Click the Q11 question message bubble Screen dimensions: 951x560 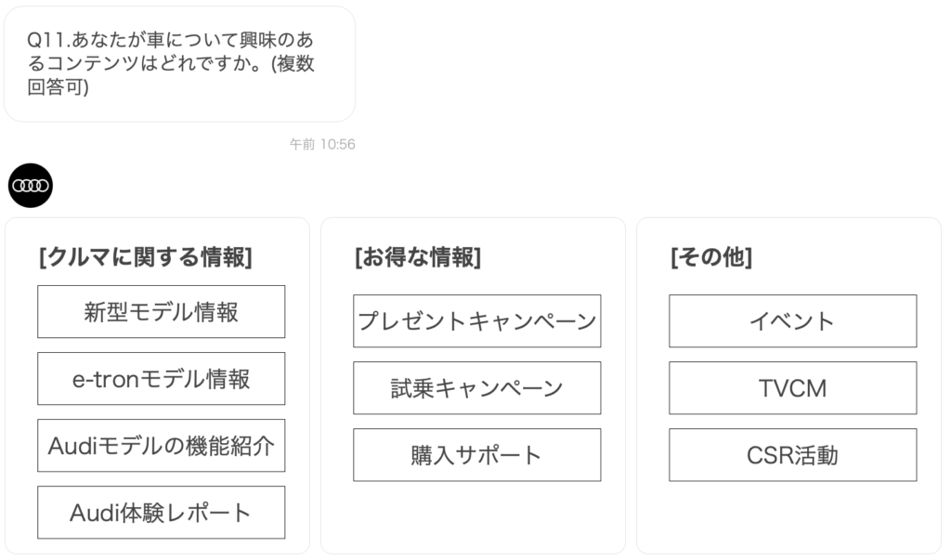coord(179,64)
